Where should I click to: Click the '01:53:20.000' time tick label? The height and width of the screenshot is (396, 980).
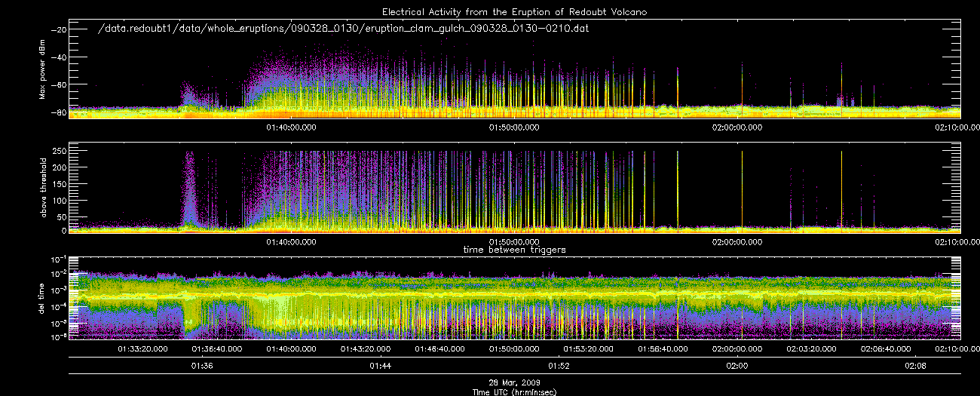[x=589, y=349]
